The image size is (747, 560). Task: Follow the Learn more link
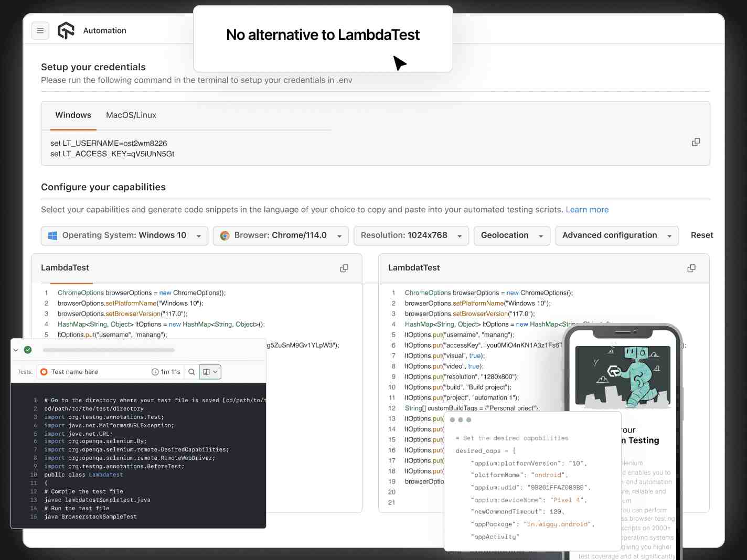pos(587,210)
